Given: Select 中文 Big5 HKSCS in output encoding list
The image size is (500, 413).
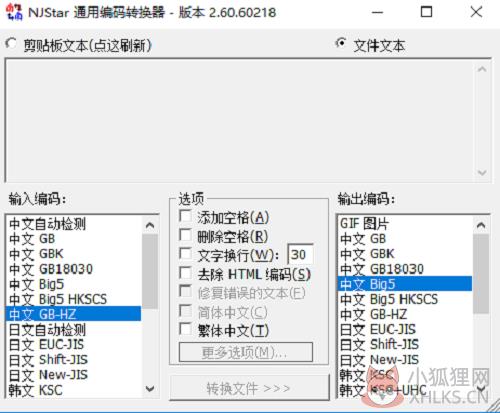Looking at the screenshot, I should coord(405,299).
